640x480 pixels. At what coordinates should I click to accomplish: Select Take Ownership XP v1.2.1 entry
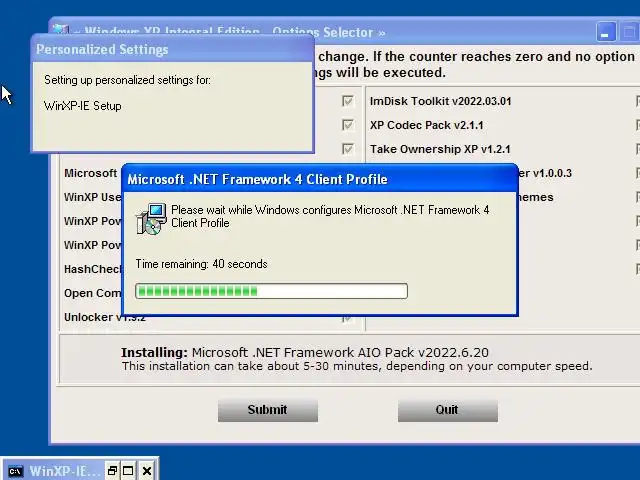point(440,149)
